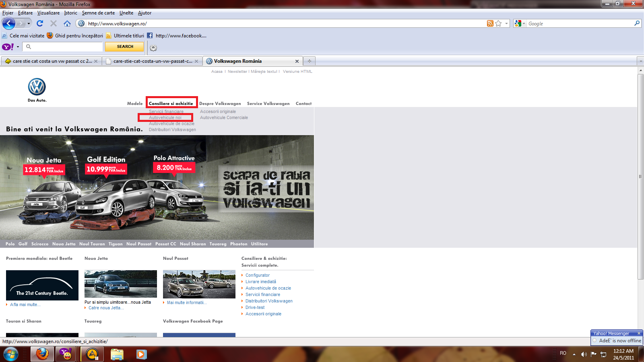This screenshot has height=362, width=644.
Task: Click the Modele navigation item
Action: click(135, 103)
